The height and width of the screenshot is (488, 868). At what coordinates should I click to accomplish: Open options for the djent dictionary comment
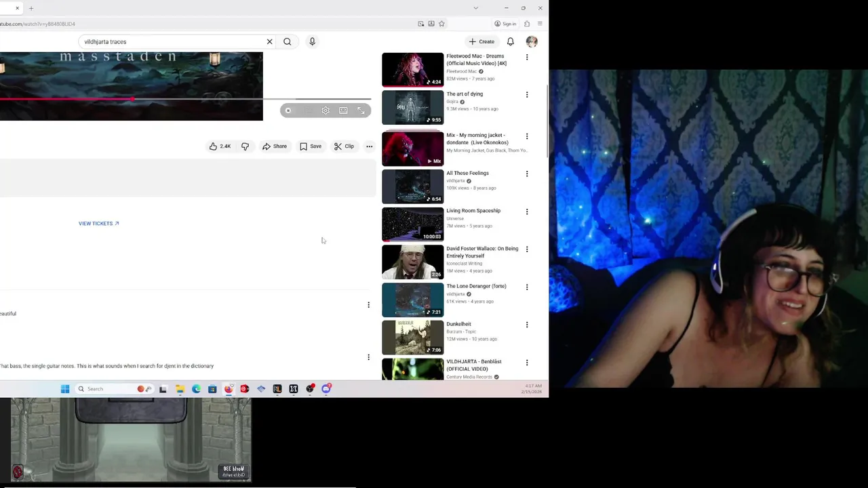tap(368, 357)
